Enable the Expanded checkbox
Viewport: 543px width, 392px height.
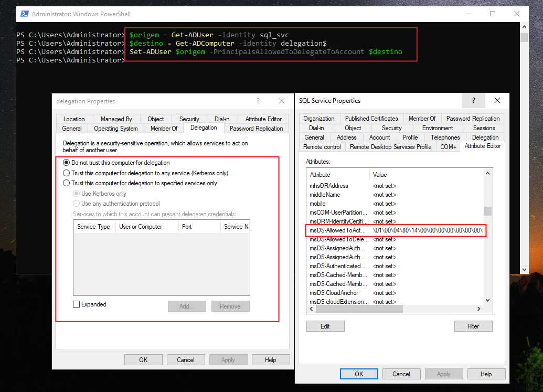(77, 304)
